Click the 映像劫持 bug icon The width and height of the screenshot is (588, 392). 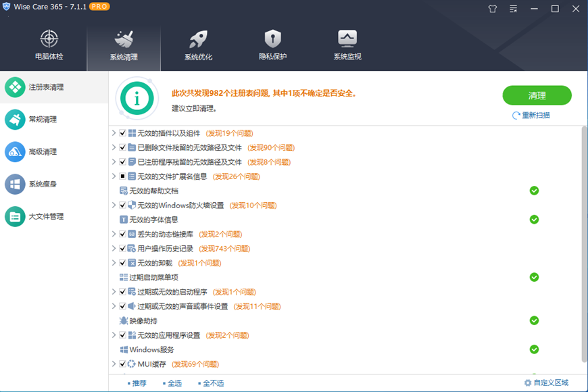pos(124,321)
